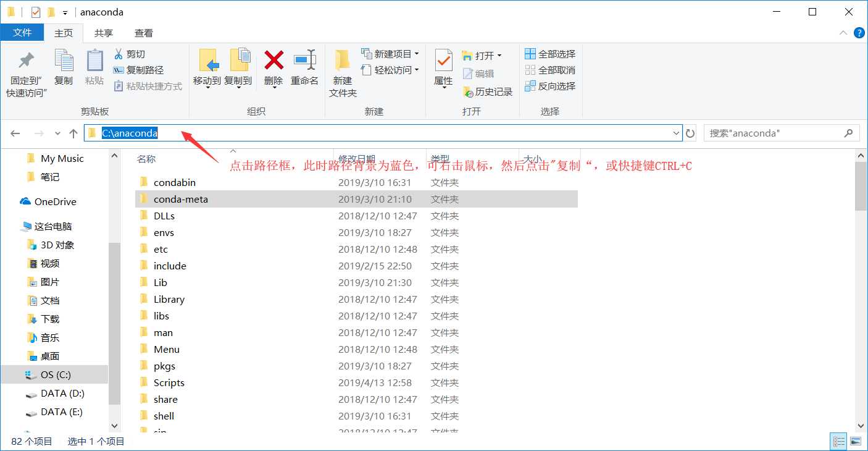Open Desktop (桌面) in navigation pane

tap(50, 356)
